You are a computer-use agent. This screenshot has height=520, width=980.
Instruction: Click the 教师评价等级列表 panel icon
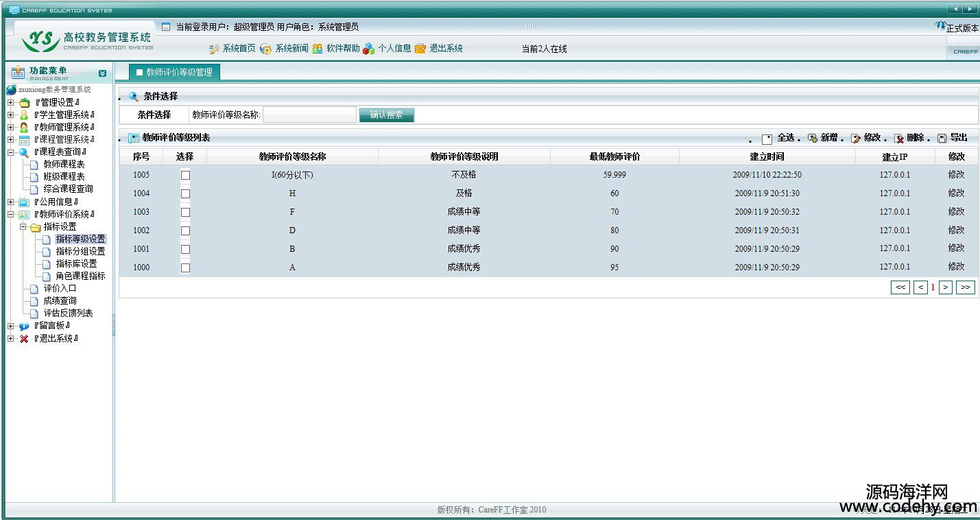134,139
